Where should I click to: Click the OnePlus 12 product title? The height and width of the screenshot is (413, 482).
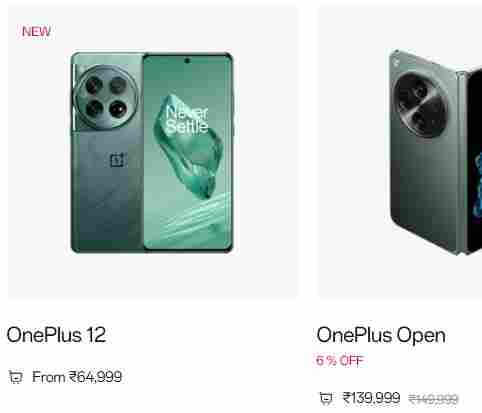click(x=56, y=334)
